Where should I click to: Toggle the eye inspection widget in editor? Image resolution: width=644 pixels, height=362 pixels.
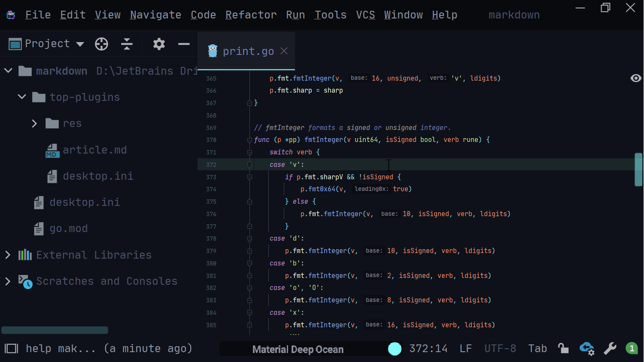coord(635,78)
